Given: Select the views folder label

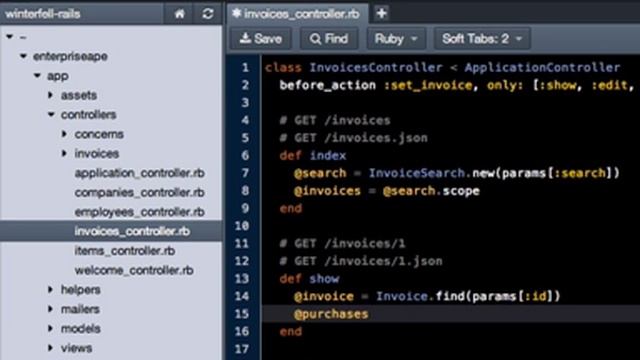Looking at the screenshot, I should tap(76, 348).
